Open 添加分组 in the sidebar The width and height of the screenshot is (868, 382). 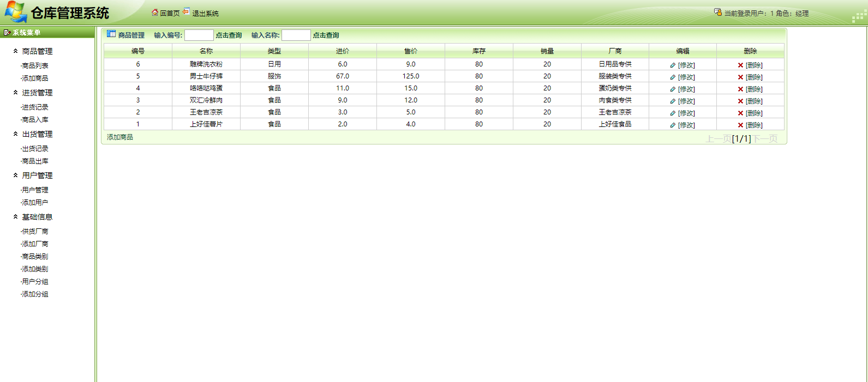point(35,294)
